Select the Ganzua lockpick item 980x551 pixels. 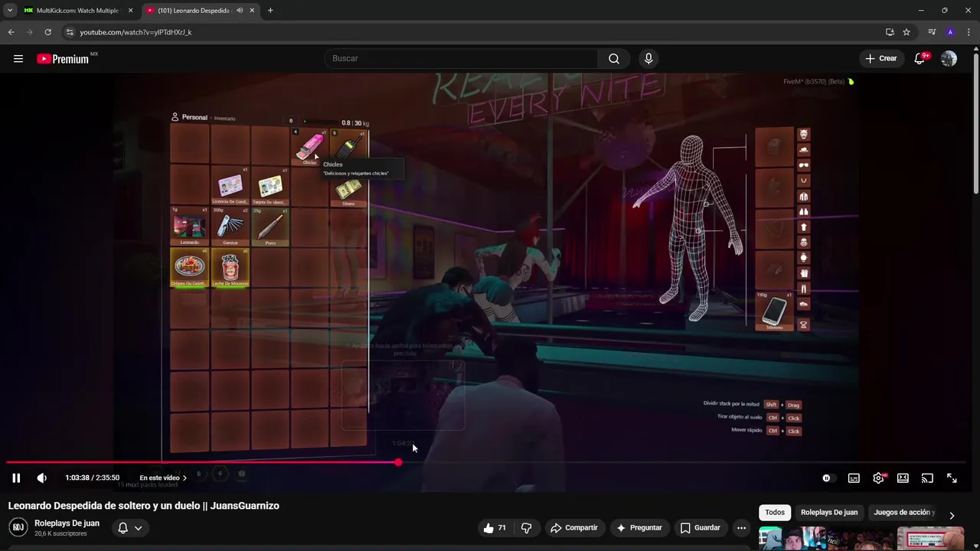click(230, 227)
